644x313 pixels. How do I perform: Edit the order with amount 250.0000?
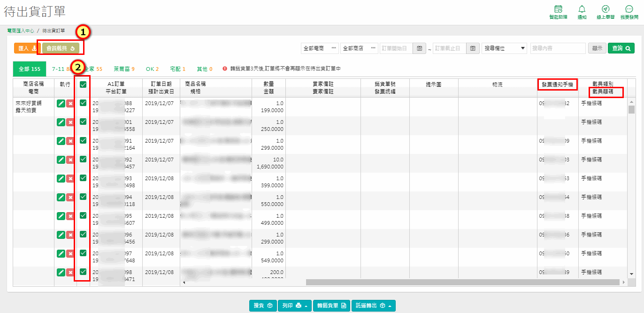[61, 122]
